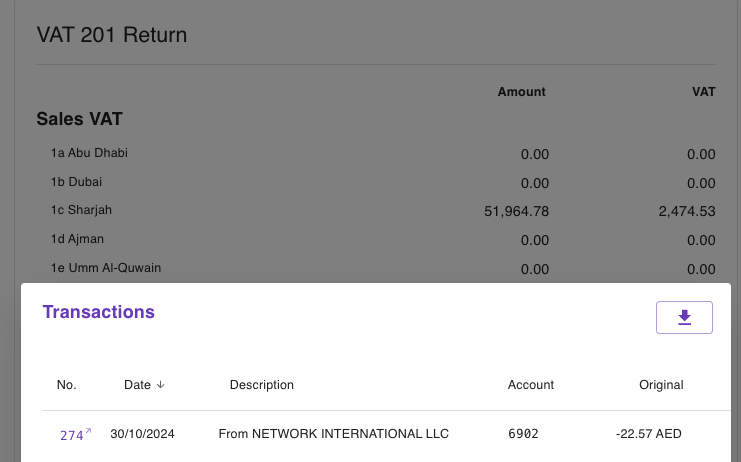Click the NETWORK INTERNATIONAL LLC description
The width and height of the screenshot is (741, 462).
(x=334, y=434)
